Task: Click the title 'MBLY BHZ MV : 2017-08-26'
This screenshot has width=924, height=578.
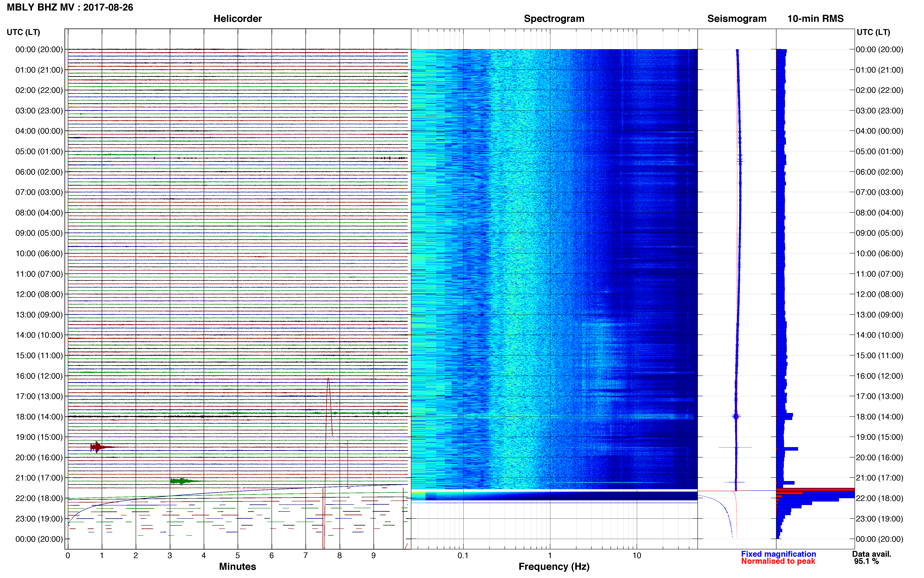Action: [70, 7]
